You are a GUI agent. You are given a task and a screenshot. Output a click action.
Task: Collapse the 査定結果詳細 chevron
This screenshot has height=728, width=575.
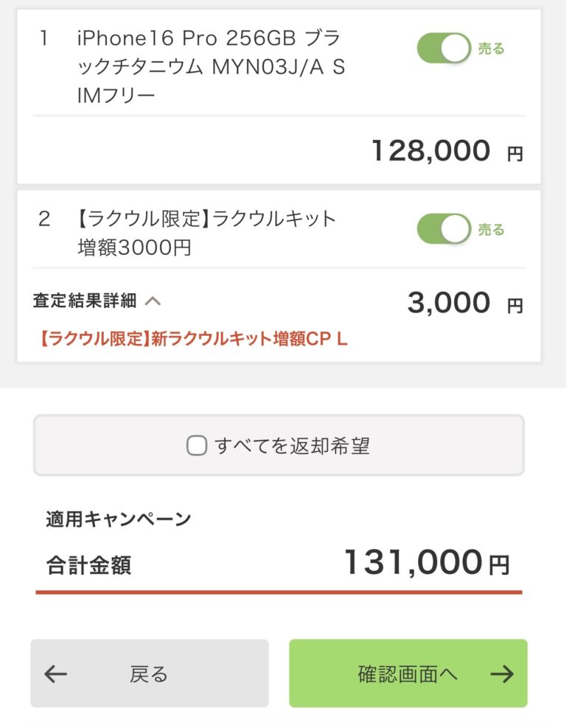point(153,301)
